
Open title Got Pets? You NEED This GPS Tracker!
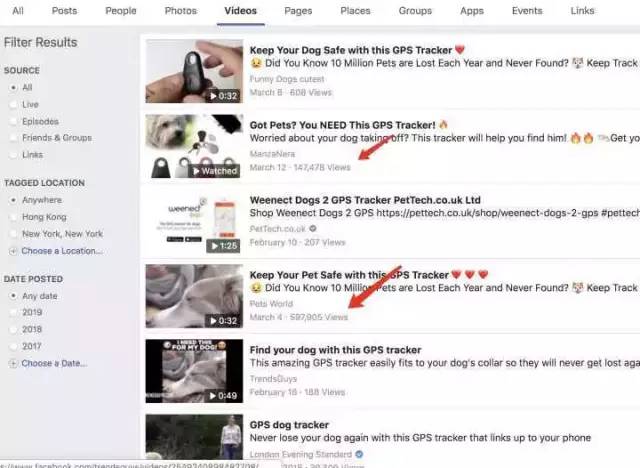[342, 125]
